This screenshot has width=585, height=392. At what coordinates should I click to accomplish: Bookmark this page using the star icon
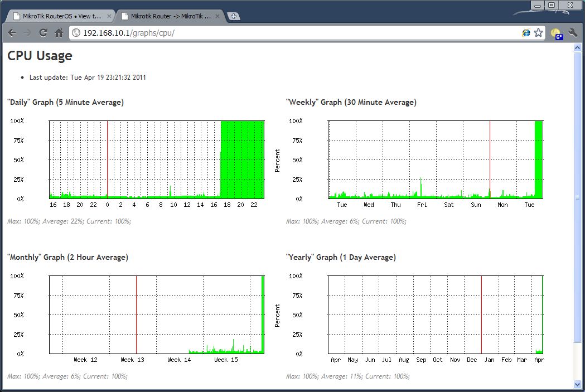(x=539, y=33)
